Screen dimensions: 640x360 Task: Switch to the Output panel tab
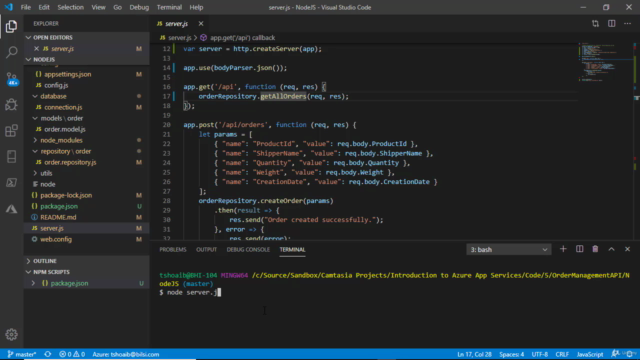pyautogui.click(x=207, y=249)
